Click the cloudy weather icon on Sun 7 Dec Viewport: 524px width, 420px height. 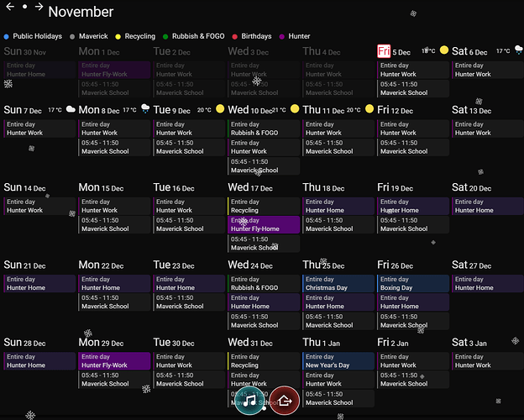click(71, 109)
